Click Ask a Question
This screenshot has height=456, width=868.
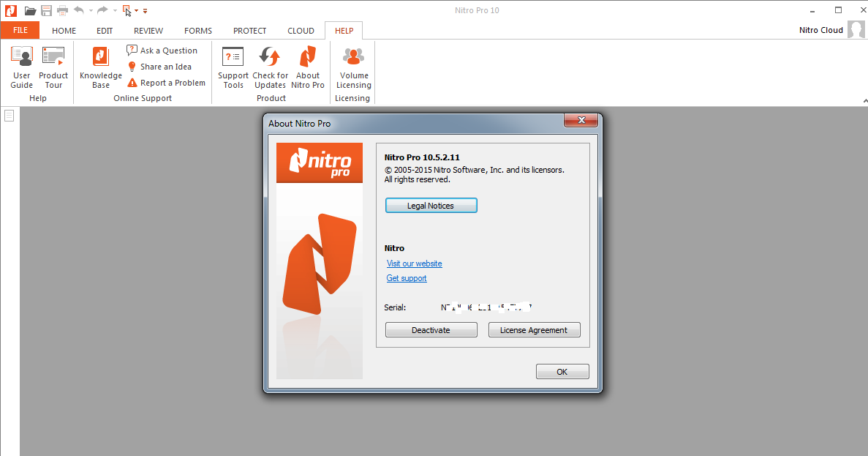(x=162, y=51)
